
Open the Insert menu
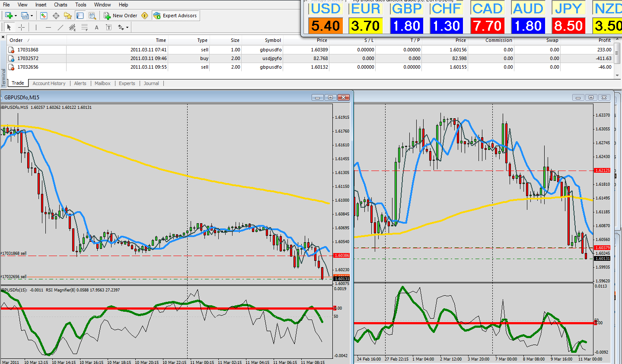pos(41,5)
